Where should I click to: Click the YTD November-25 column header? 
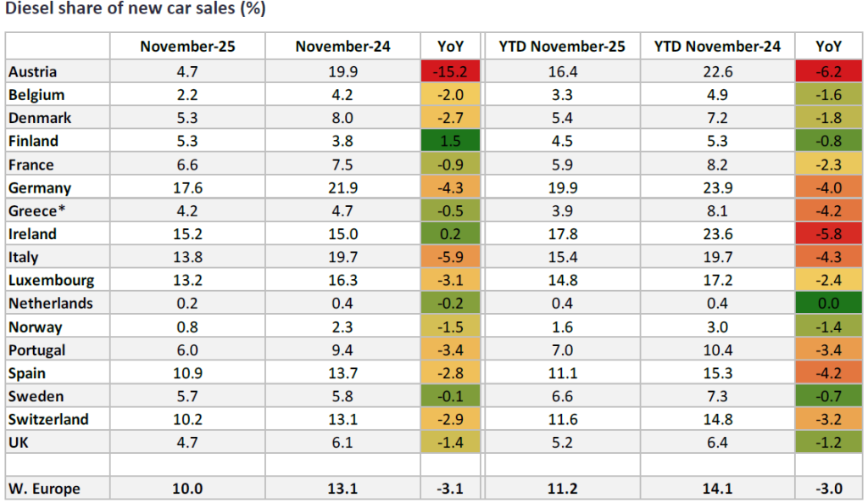563,46
